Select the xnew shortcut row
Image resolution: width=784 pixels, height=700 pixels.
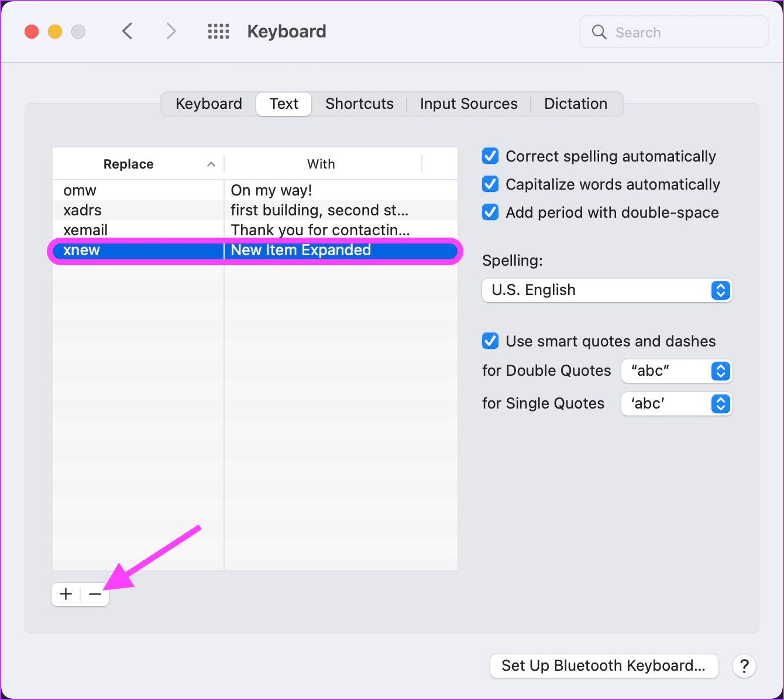255,251
